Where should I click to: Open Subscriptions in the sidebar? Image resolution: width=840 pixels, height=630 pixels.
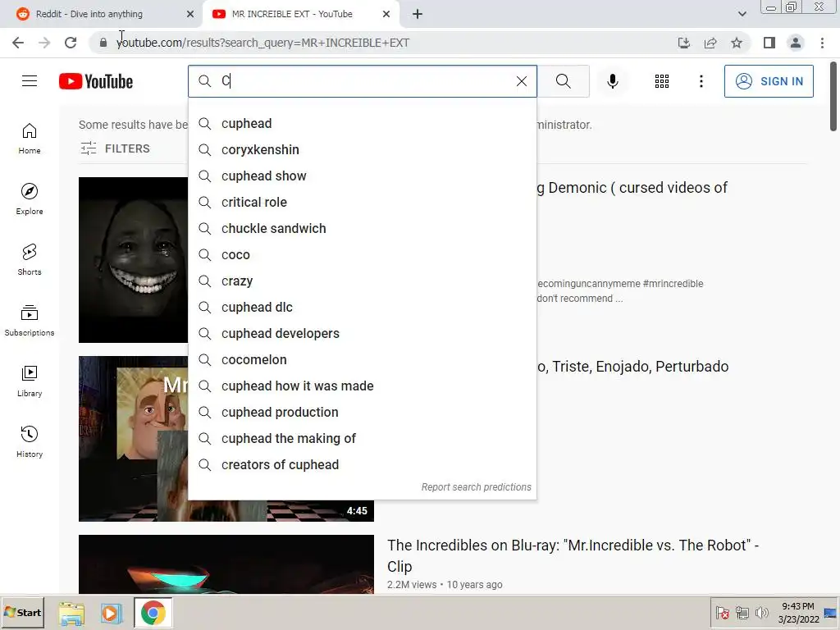pyautogui.click(x=30, y=321)
